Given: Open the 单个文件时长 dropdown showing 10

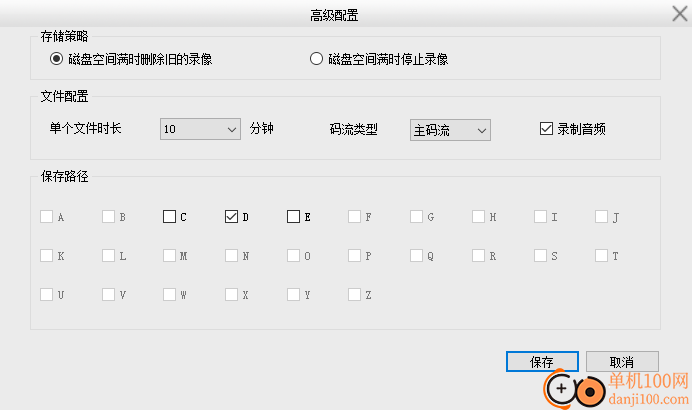Looking at the screenshot, I should click(x=200, y=129).
